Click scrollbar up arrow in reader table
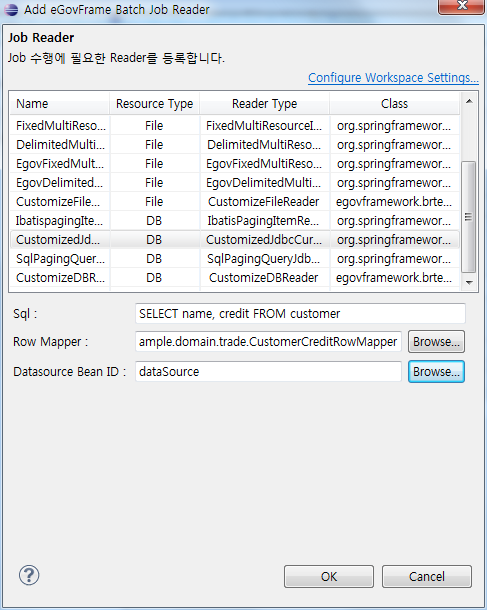 pos(469,102)
